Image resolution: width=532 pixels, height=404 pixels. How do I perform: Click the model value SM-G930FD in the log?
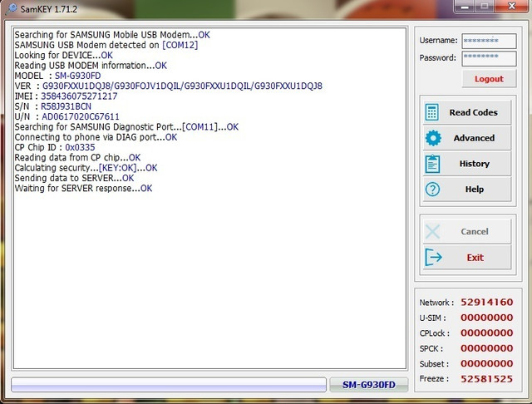(x=77, y=76)
